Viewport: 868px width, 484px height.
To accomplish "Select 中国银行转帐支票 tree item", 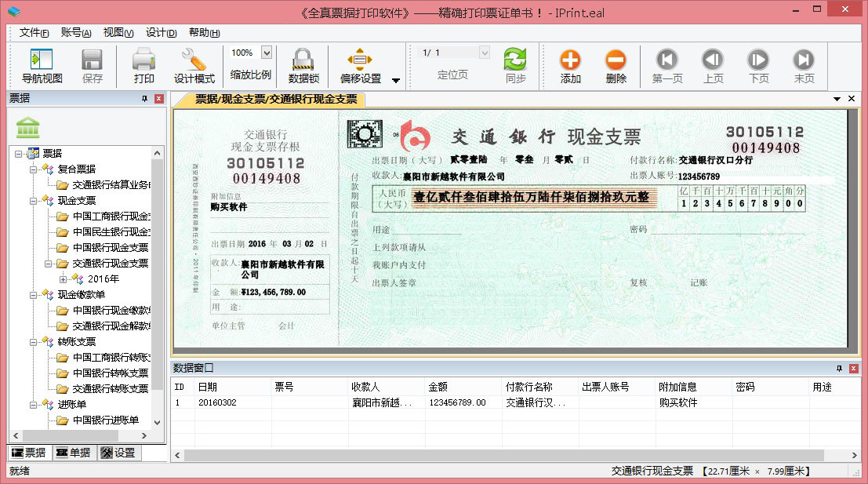I will (x=110, y=373).
